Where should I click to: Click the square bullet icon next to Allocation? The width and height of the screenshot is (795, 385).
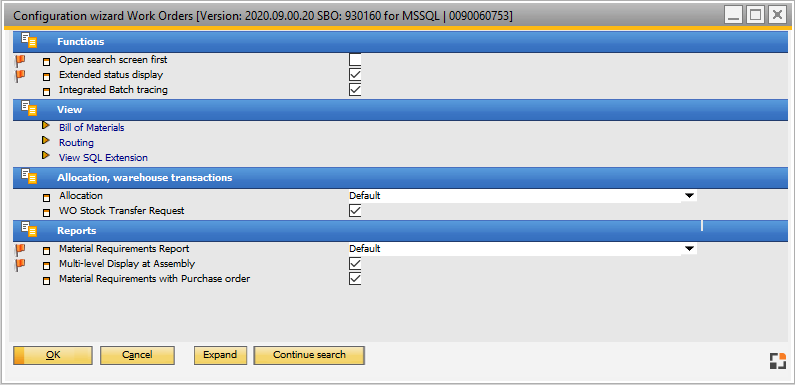click(x=47, y=197)
